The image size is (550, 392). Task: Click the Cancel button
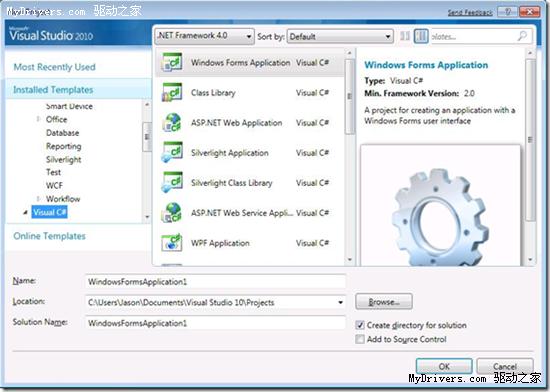[x=505, y=366]
